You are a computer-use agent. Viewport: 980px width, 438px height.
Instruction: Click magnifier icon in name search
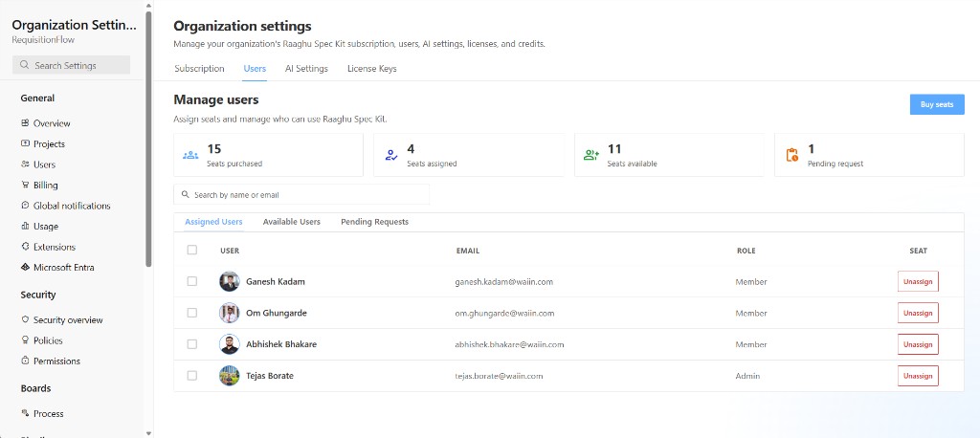point(185,195)
